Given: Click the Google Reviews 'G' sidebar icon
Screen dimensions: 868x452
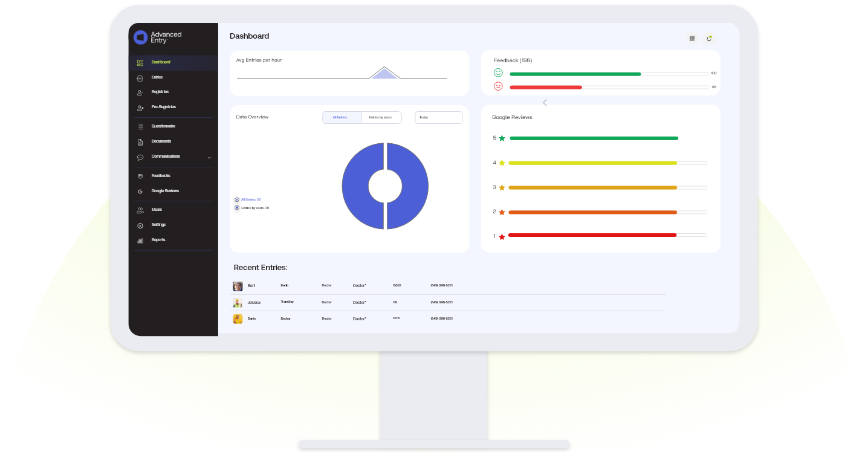Looking at the screenshot, I should (140, 192).
